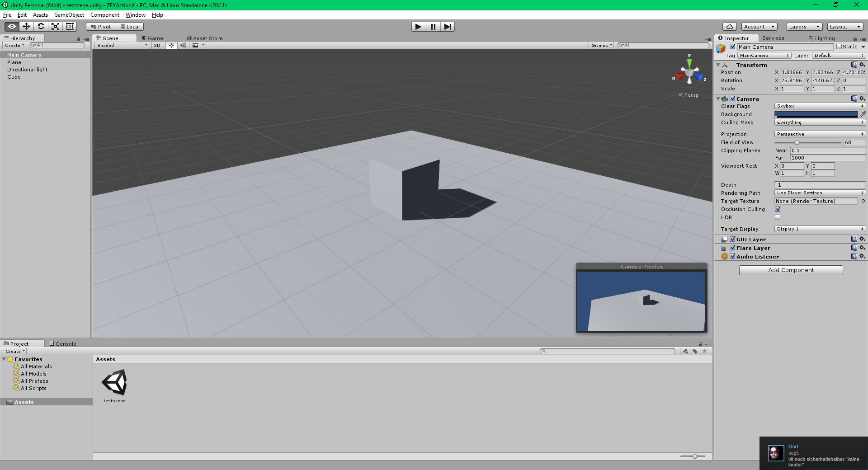Image resolution: width=868 pixels, height=470 pixels.
Task: Open the GameObject menu
Action: tap(69, 15)
